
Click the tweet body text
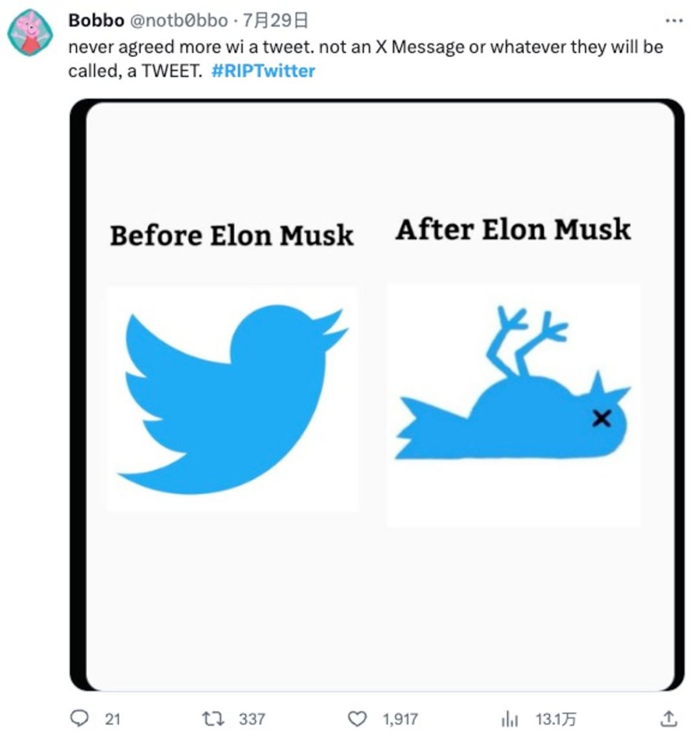(x=366, y=48)
